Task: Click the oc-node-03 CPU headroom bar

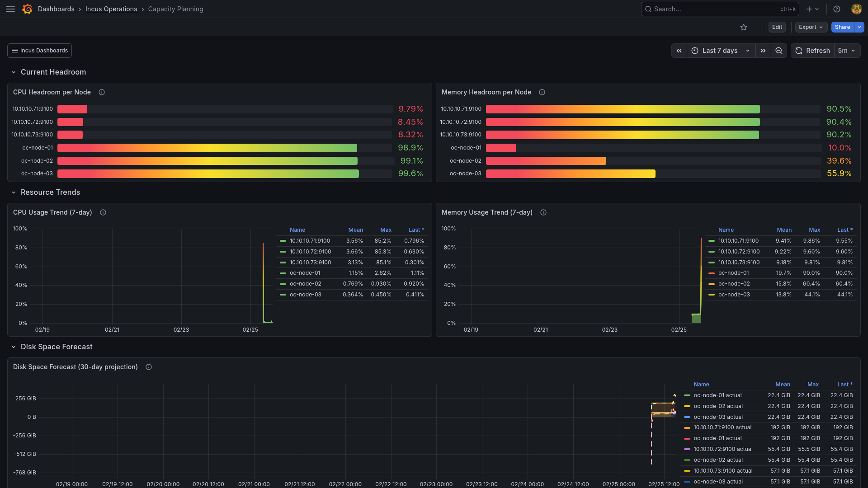Action: tap(208, 174)
